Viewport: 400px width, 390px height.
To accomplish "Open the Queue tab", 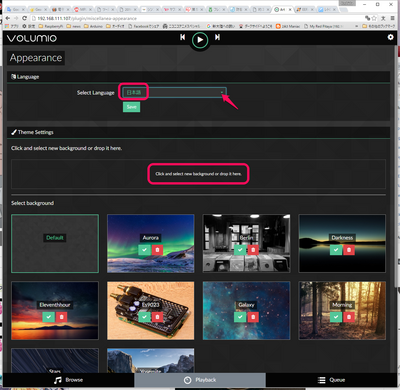I will 331,380.
